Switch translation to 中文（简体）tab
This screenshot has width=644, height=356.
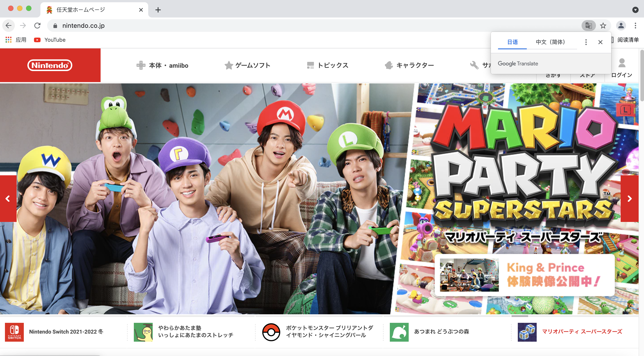tap(550, 42)
